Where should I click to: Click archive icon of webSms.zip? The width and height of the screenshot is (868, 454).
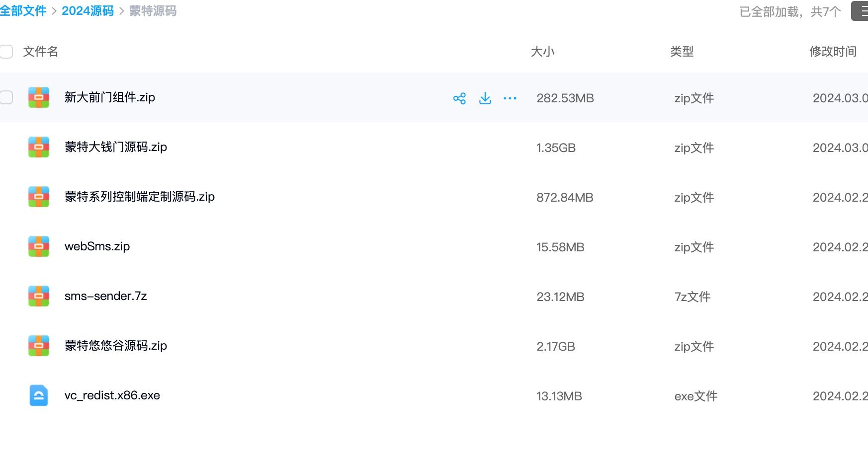[x=39, y=246]
